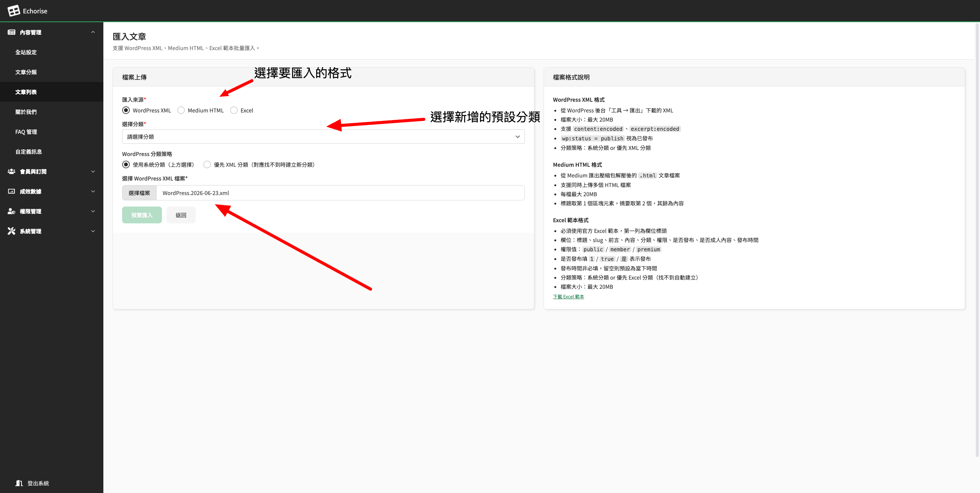Click the page vertical scrollbar
980x493 pixels.
click(977, 240)
